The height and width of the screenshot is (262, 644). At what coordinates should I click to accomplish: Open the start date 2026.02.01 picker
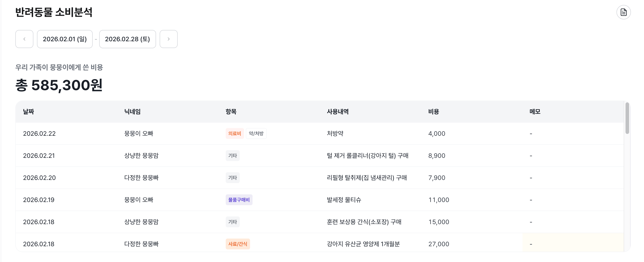click(x=65, y=39)
